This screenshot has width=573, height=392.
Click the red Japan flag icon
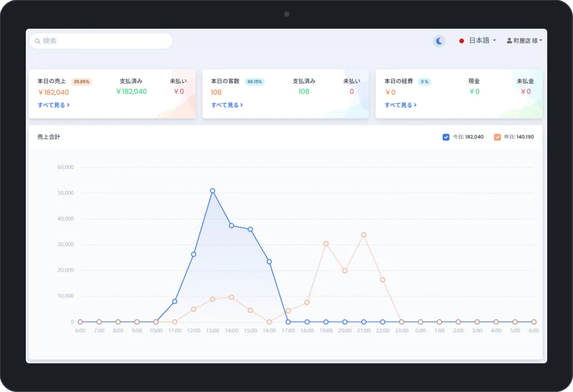pos(461,41)
